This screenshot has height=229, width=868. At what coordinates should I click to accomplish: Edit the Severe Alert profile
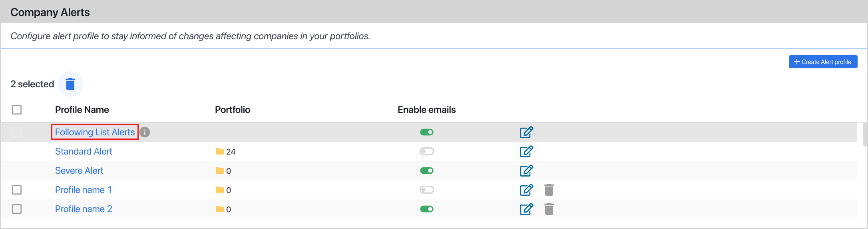pos(526,171)
